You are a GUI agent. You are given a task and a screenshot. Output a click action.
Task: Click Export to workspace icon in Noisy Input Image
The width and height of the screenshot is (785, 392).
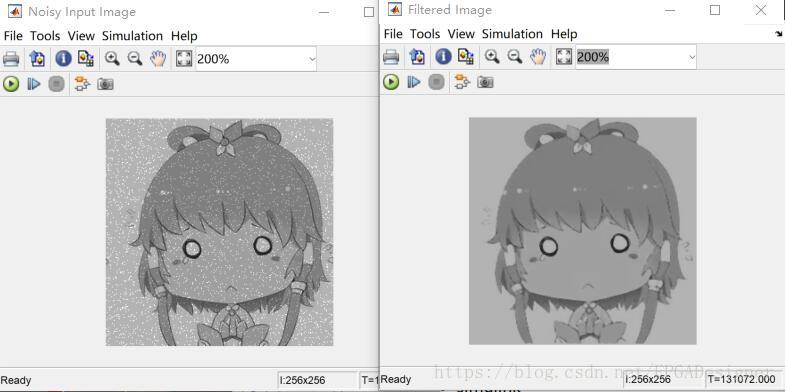(37, 59)
